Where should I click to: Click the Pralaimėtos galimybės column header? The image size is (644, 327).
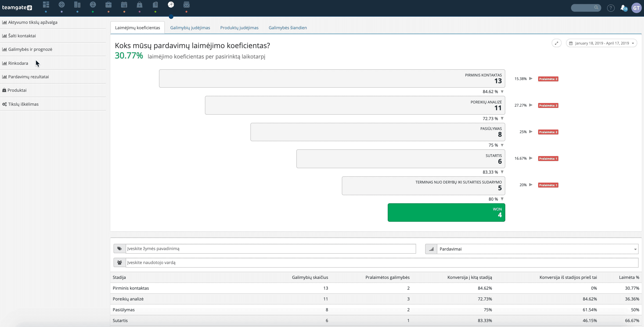388,277
